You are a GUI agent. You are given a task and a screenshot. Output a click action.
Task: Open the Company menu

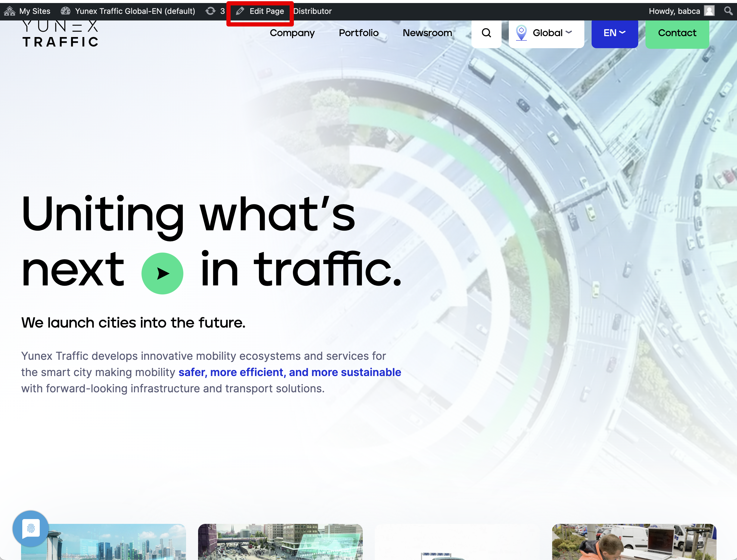(x=292, y=33)
